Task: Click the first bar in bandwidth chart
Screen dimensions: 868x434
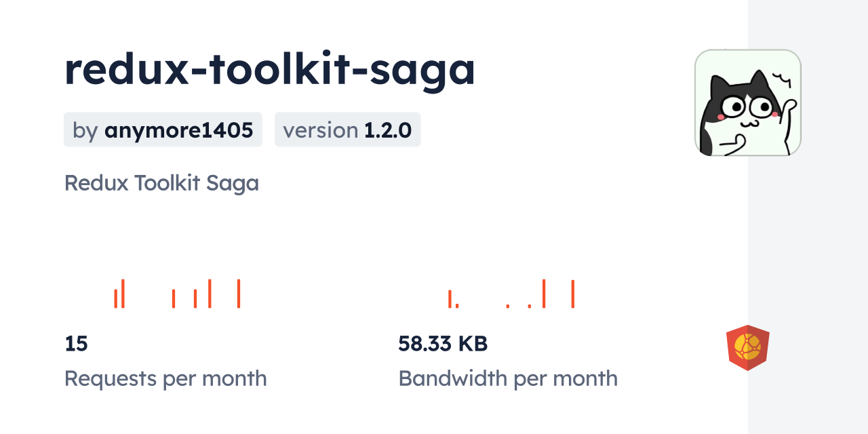Action: (450, 299)
